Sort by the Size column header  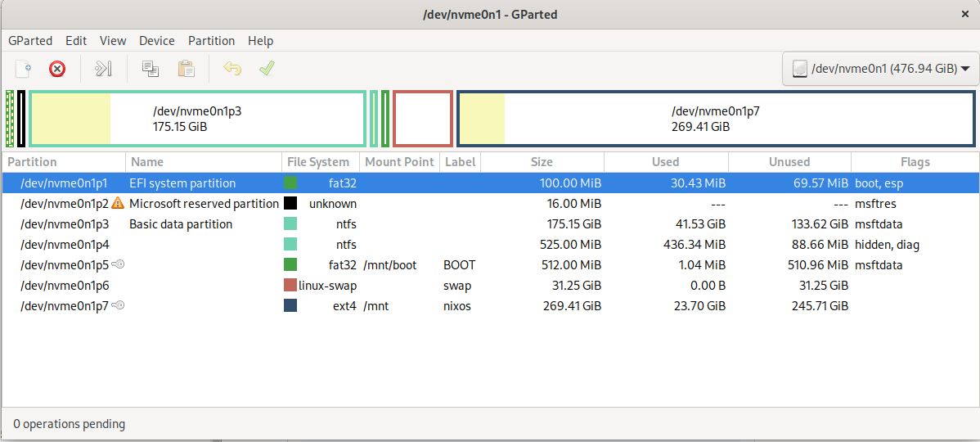click(x=542, y=162)
